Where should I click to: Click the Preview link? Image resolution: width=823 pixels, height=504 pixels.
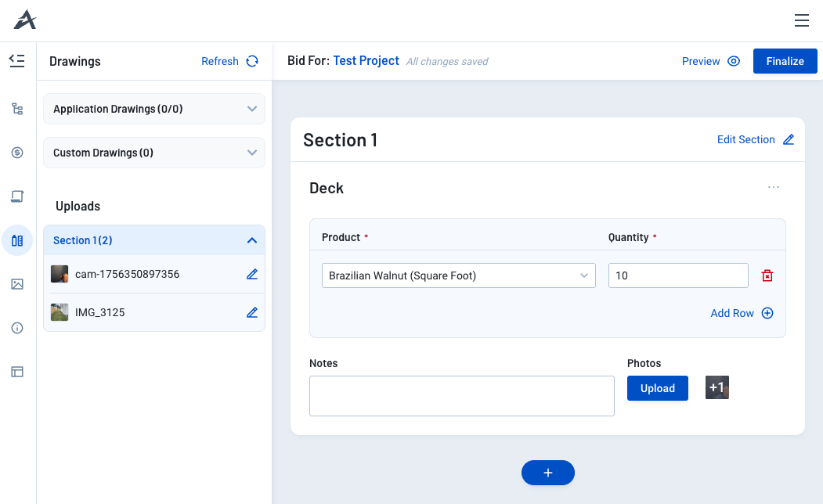[x=701, y=61]
